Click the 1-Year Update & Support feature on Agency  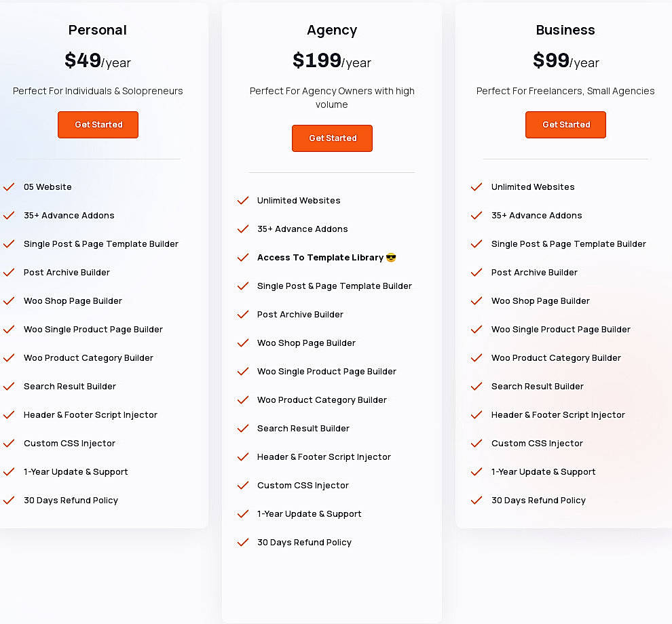pyautogui.click(x=310, y=513)
